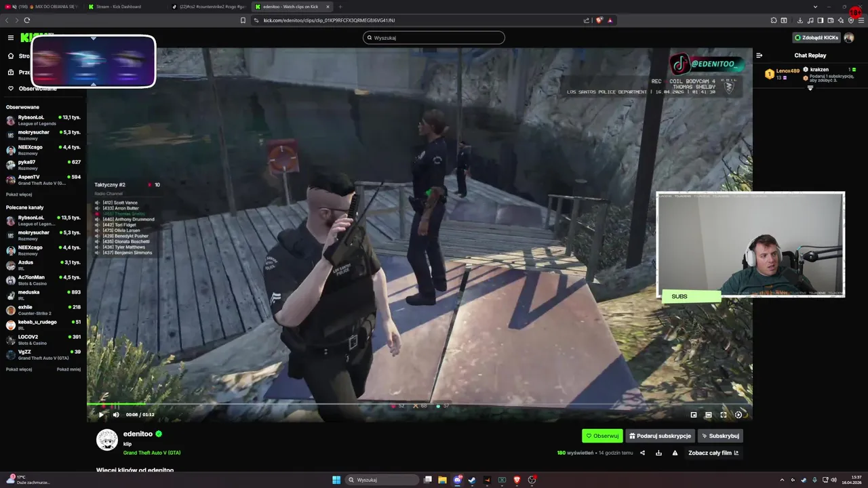The image size is (868, 488).
Task: Open the edenitoo channel name link
Action: pos(138,434)
